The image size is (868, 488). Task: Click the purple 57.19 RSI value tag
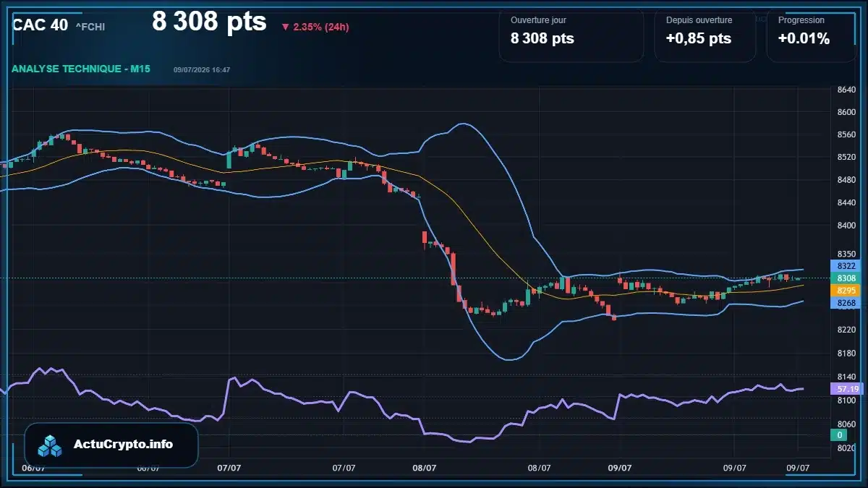tap(846, 389)
